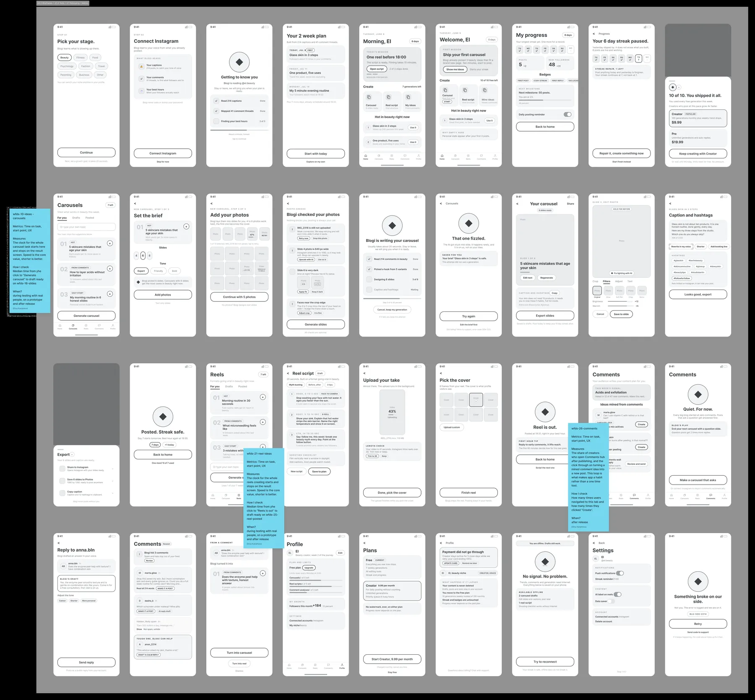Click diamond logo above Reel is out
The height and width of the screenshot is (700, 755).
tap(545, 412)
